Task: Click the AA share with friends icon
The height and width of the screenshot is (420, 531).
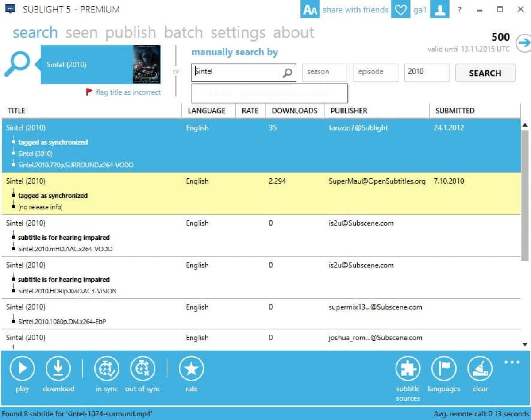Action: pos(310,9)
